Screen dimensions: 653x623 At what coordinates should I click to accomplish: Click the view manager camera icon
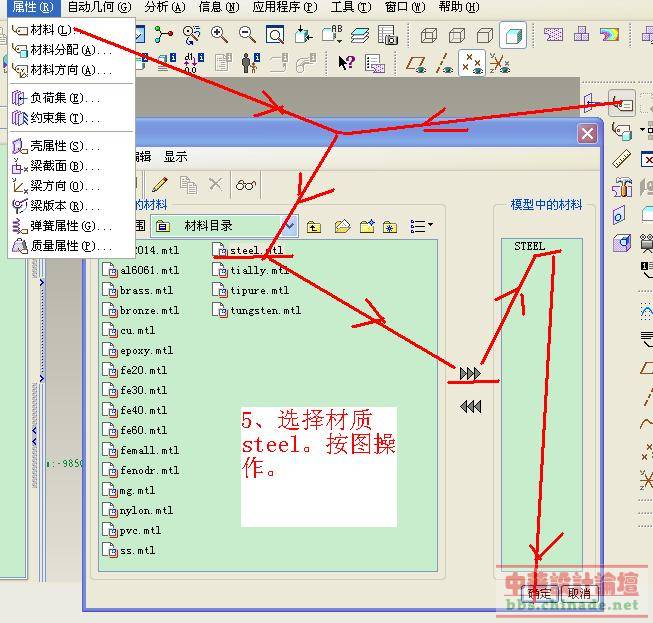(388, 35)
